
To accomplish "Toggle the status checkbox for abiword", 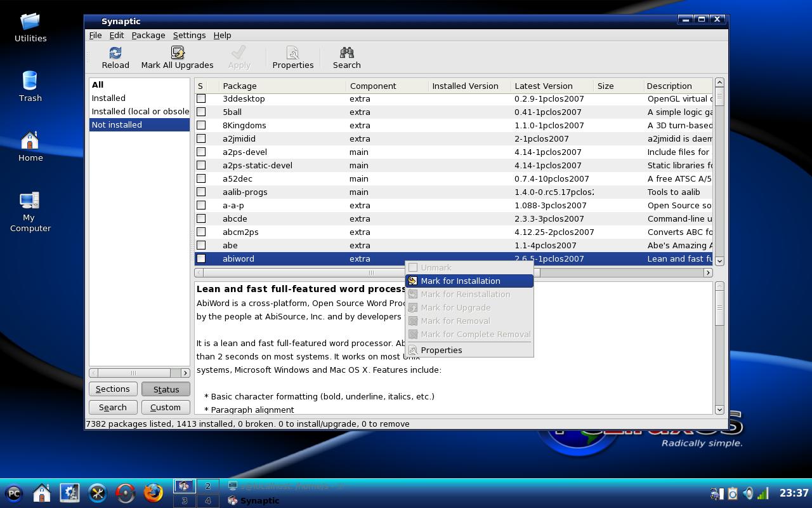I will [x=201, y=258].
